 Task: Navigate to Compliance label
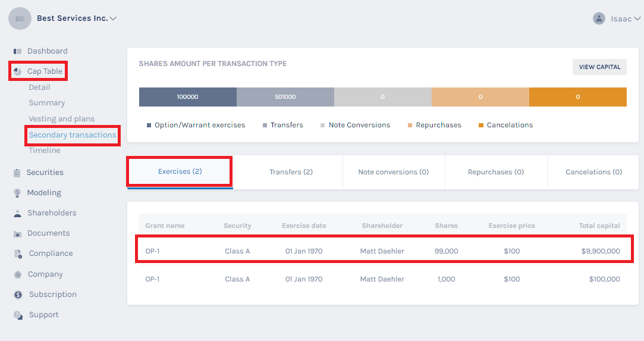(51, 254)
